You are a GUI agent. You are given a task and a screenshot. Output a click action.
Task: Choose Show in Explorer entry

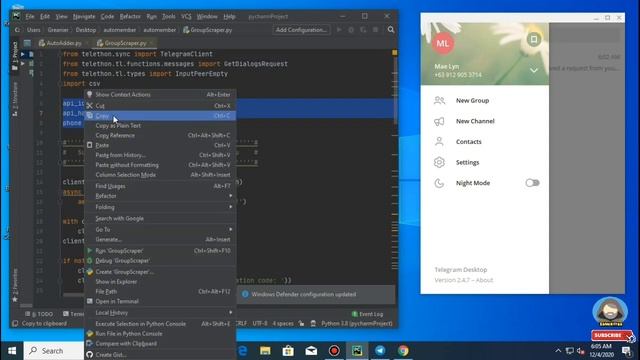pos(160,282)
